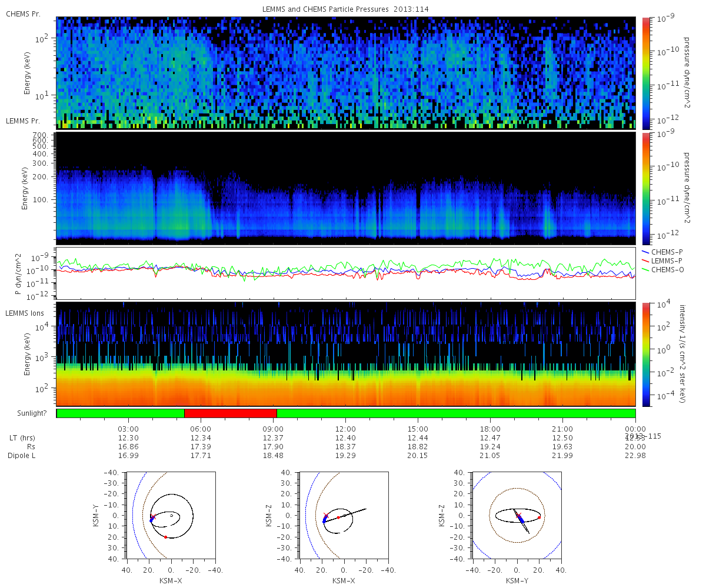Click the red segment of Sunlight bar
This screenshot has width=706, height=588.
[x=231, y=413]
